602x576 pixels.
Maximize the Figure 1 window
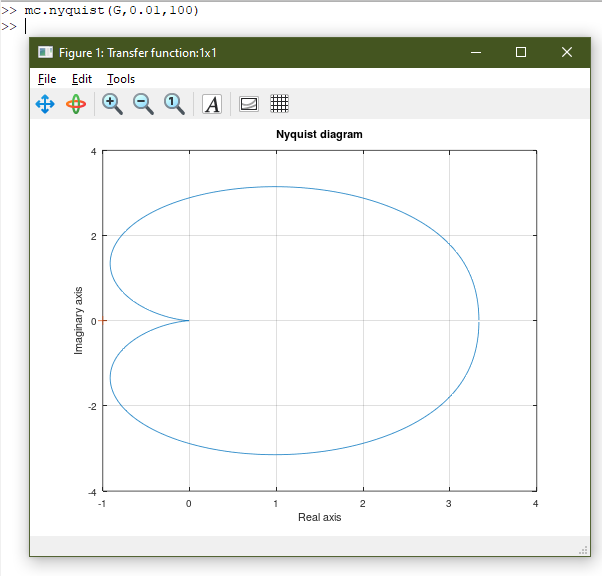[x=521, y=52]
